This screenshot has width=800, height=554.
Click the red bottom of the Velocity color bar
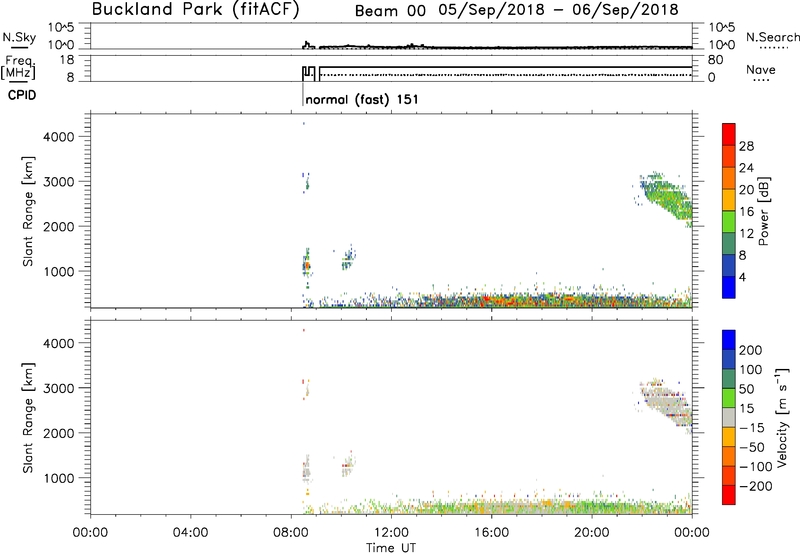tap(729, 495)
